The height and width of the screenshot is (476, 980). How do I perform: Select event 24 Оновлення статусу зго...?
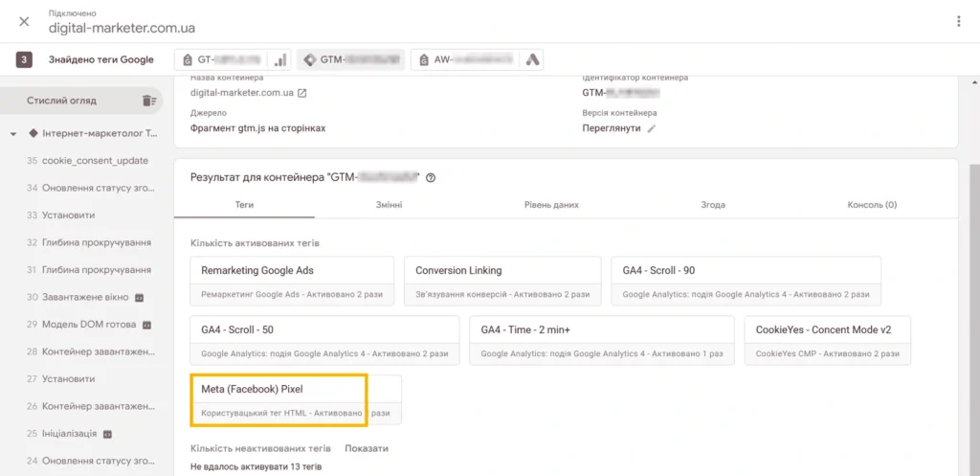(x=91, y=461)
